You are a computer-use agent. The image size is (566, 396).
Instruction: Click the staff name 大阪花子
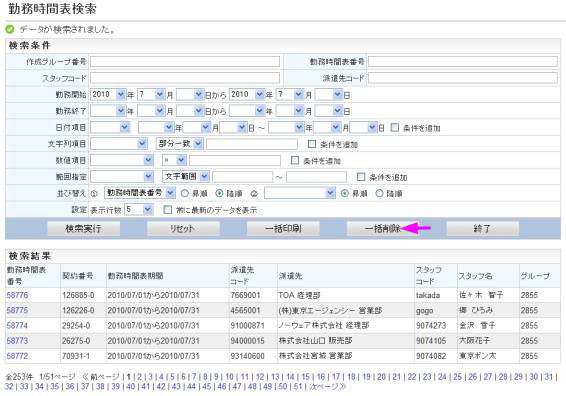tap(475, 341)
